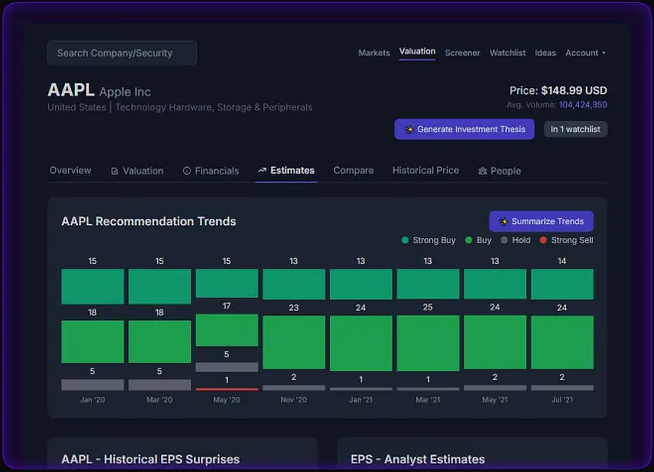The width and height of the screenshot is (654, 472).
Task: Switch to the Historical Price tab
Action: pos(425,171)
